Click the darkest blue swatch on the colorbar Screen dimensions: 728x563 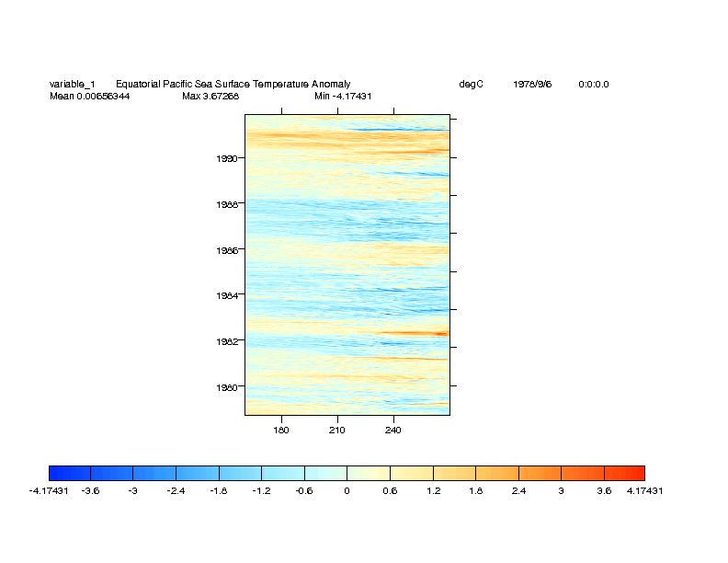coord(69,473)
